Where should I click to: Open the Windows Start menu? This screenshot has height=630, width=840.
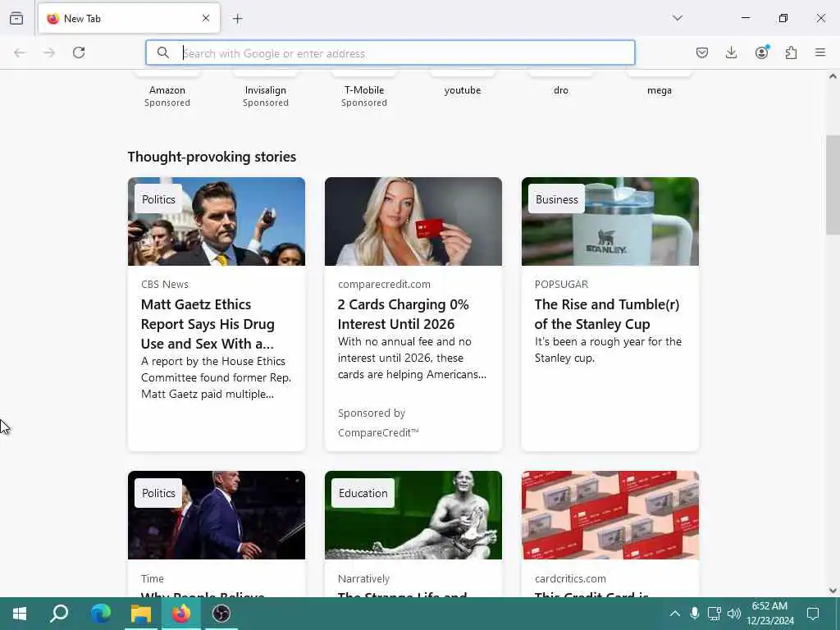20,614
